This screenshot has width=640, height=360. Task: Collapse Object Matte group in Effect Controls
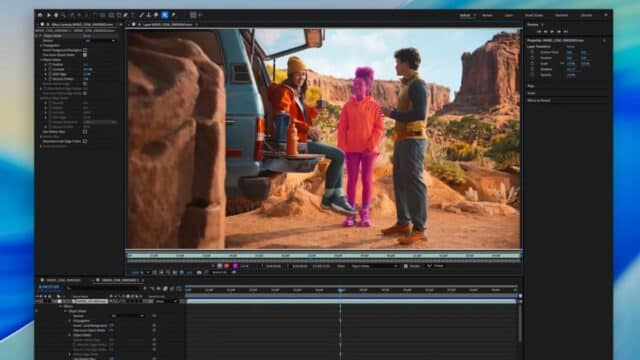tap(41, 60)
